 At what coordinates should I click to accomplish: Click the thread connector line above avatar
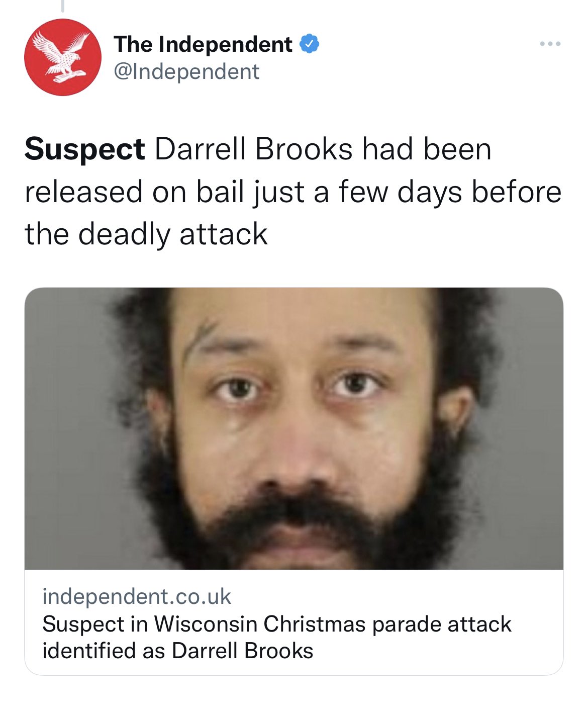coord(63,6)
